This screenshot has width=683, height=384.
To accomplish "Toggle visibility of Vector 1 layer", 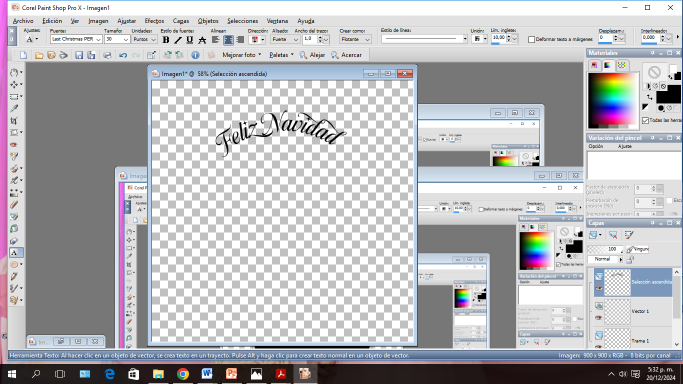I will click(x=599, y=318).
